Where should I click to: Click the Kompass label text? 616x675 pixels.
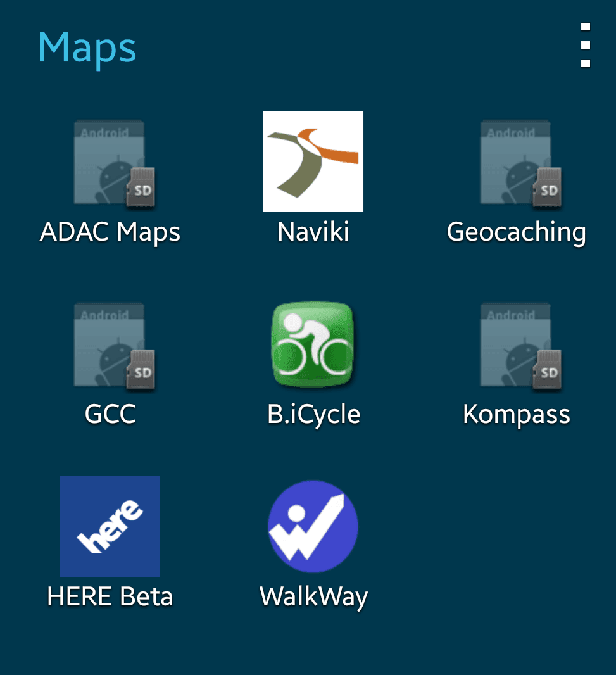coord(517,415)
